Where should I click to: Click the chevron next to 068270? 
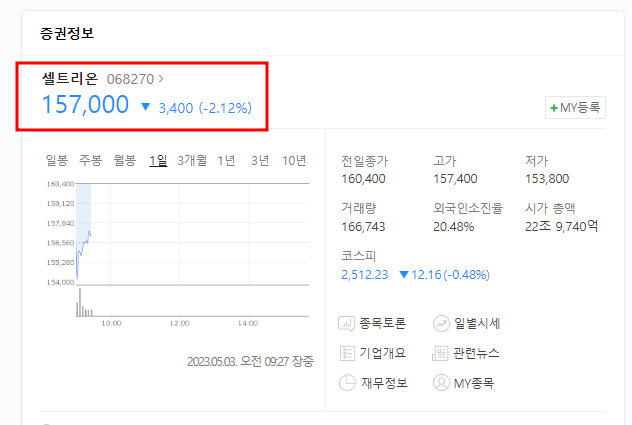click(x=161, y=79)
